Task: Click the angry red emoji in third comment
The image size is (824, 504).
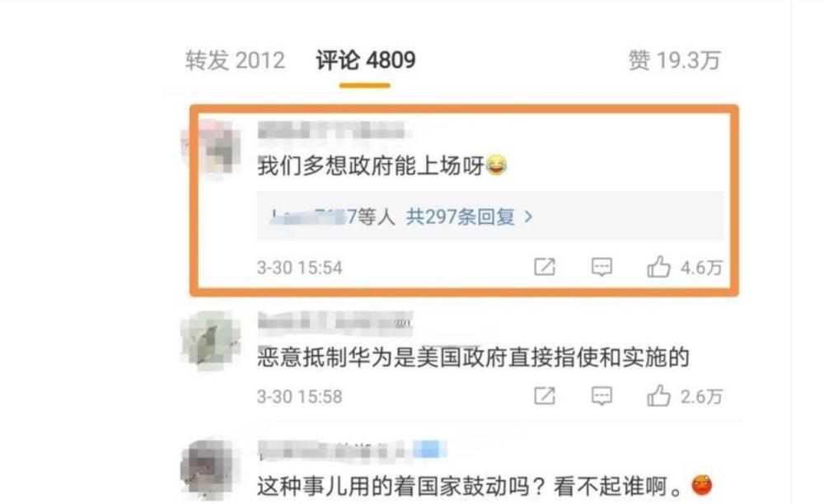Action: pyautogui.click(x=702, y=485)
